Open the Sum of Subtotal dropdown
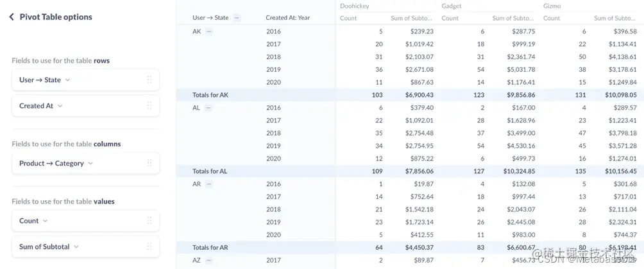The image size is (644, 269). [x=76, y=247]
